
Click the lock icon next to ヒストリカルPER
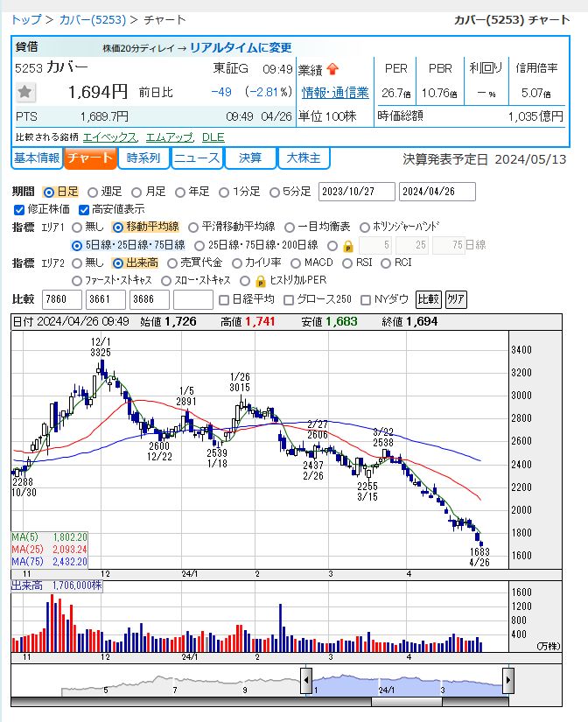[x=261, y=280]
